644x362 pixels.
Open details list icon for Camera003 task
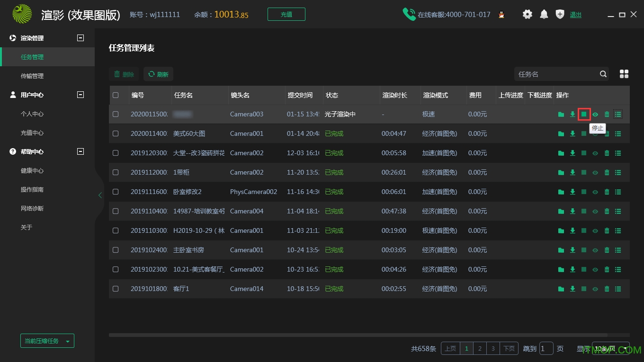click(618, 114)
